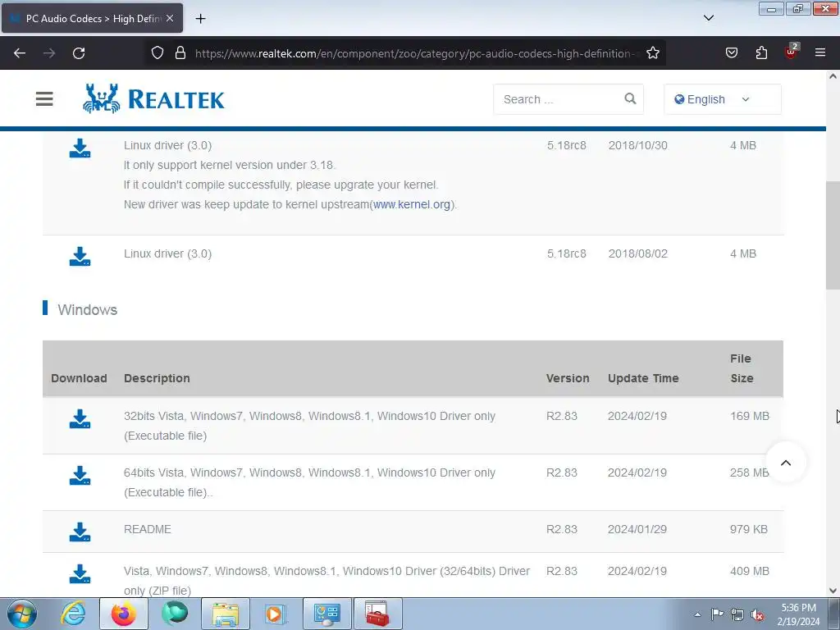Click the page scrollbar thumb
Viewport: 840px width, 630px height.
coord(833,235)
